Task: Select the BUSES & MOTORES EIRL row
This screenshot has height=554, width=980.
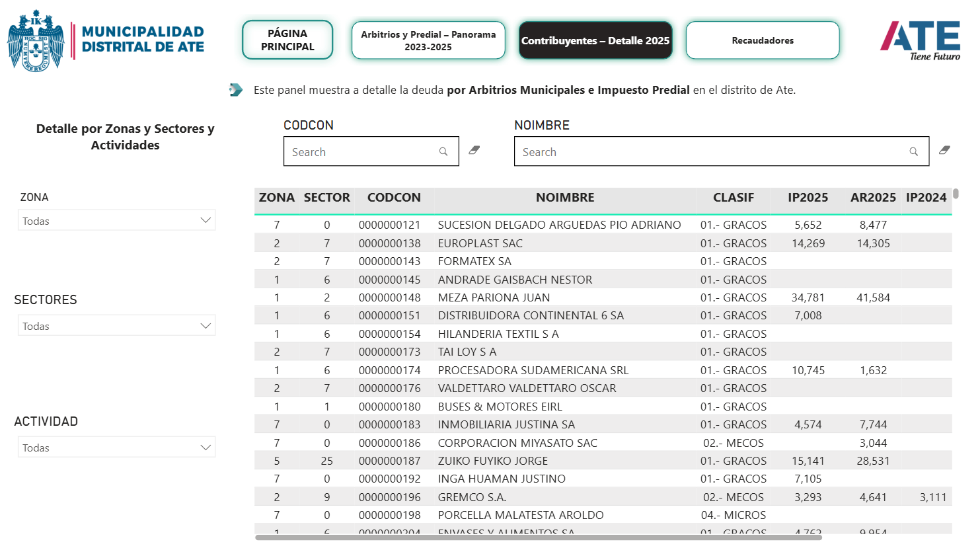Action: pyautogui.click(x=603, y=407)
